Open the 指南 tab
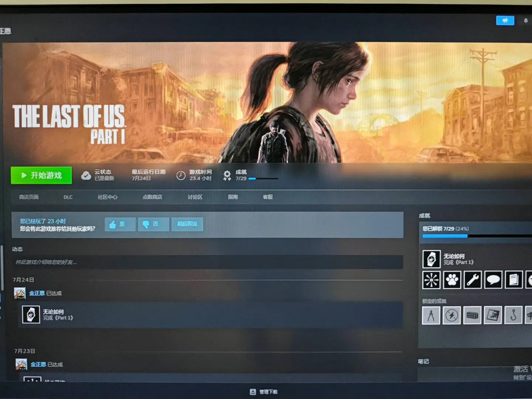Image resolution: width=532 pixels, height=399 pixels. 233,197
